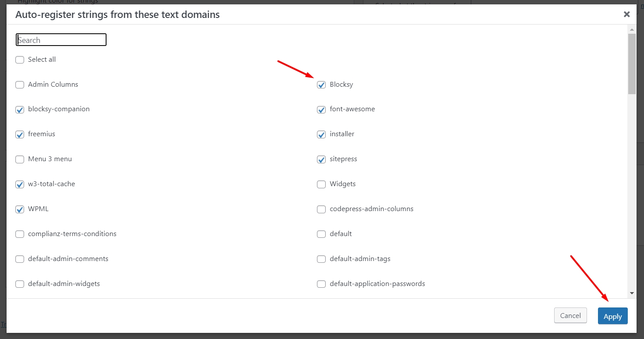Uncheck the w3-total-cache checkbox

tap(20, 184)
